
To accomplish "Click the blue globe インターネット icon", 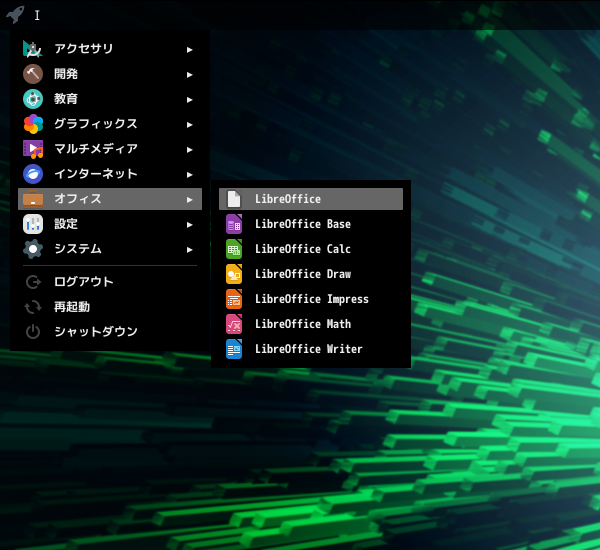I will [33, 174].
